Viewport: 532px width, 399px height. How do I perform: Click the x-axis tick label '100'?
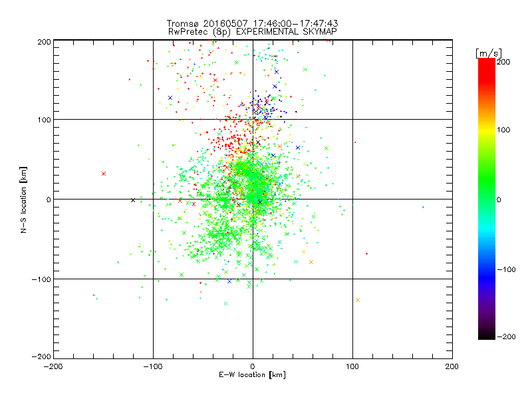352,366
